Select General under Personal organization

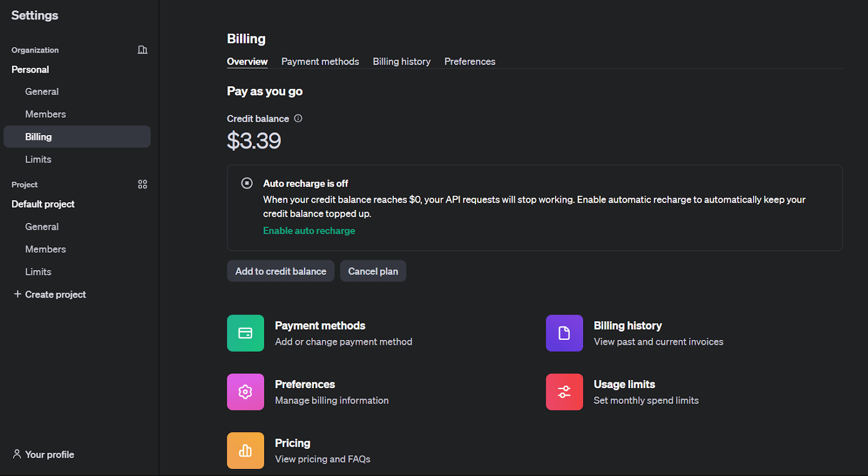pyautogui.click(x=42, y=92)
